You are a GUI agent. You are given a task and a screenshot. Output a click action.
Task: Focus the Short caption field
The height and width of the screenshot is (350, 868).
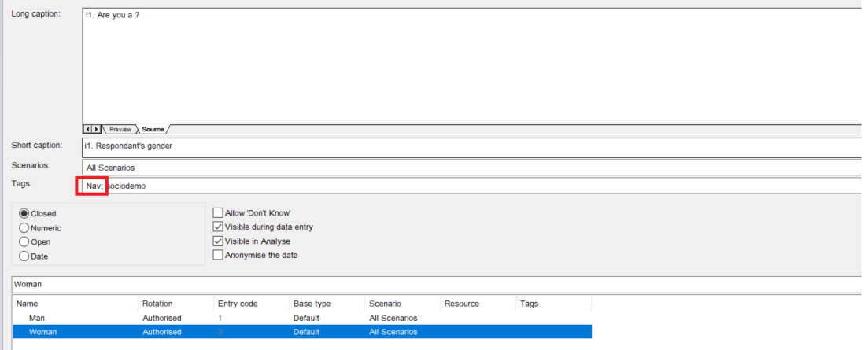tap(471, 146)
